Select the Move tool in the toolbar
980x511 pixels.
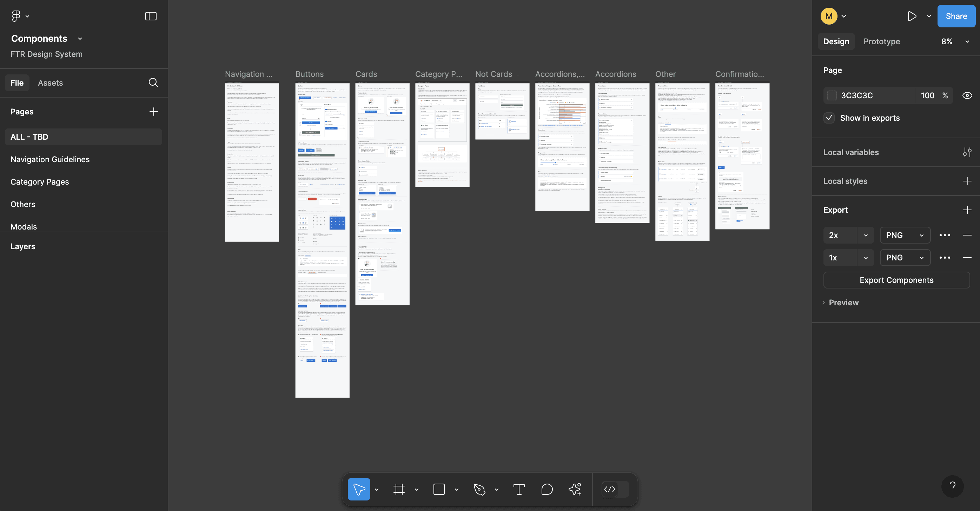pyautogui.click(x=359, y=489)
